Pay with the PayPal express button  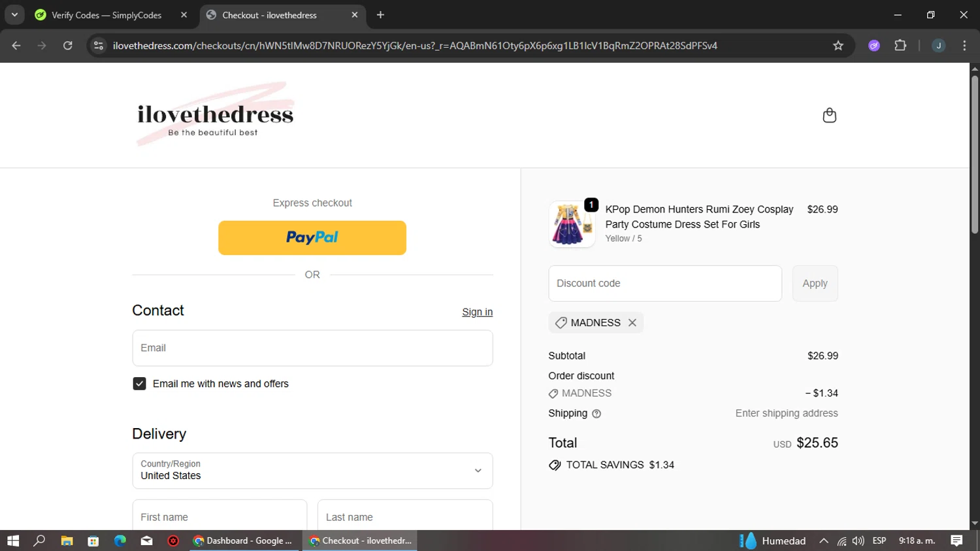312,238
